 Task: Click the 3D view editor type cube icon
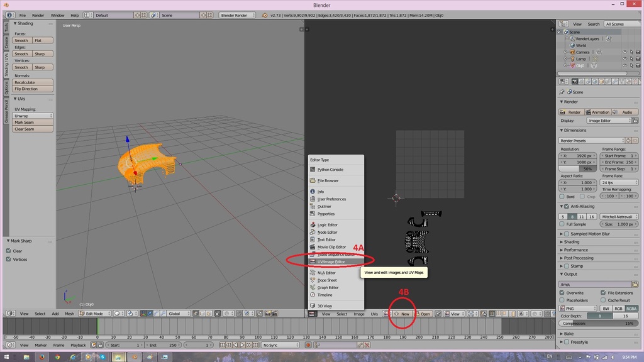point(9,314)
